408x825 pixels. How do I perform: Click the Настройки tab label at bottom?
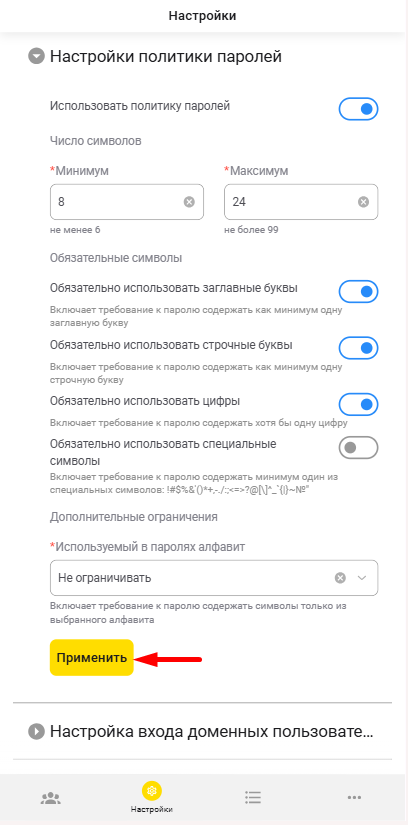click(x=152, y=809)
